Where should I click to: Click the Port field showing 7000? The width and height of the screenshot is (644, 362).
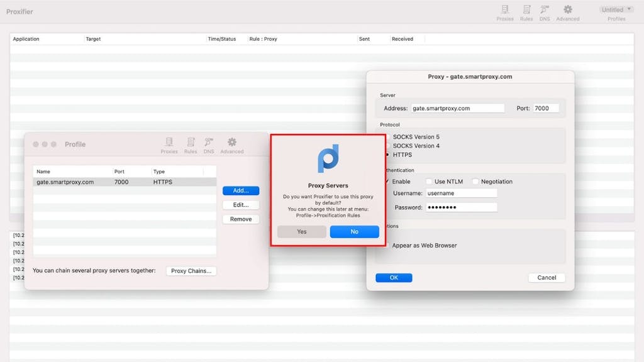(x=547, y=108)
